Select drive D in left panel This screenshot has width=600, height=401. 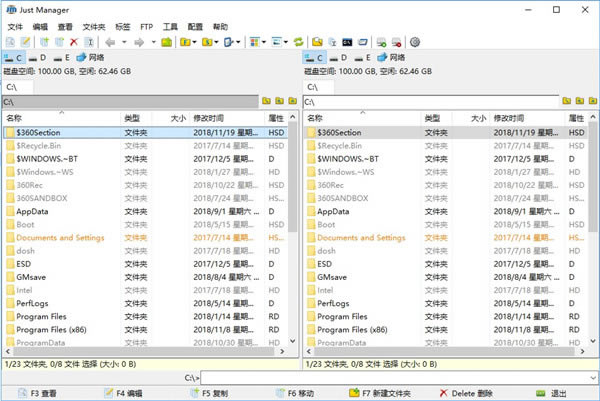coord(38,58)
